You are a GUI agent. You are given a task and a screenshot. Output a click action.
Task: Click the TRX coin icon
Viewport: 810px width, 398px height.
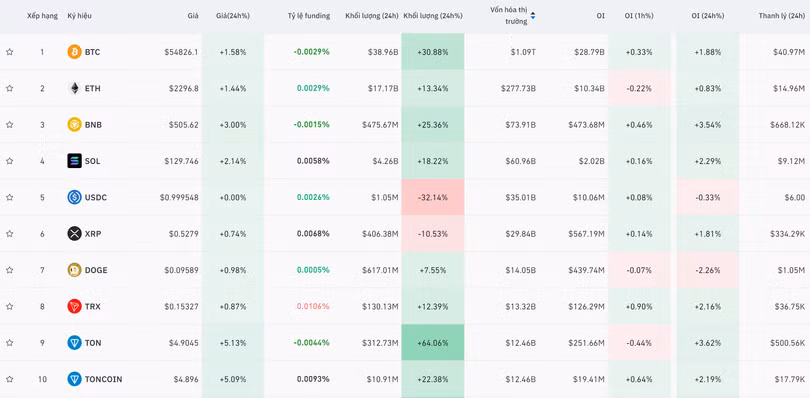(x=74, y=307)
